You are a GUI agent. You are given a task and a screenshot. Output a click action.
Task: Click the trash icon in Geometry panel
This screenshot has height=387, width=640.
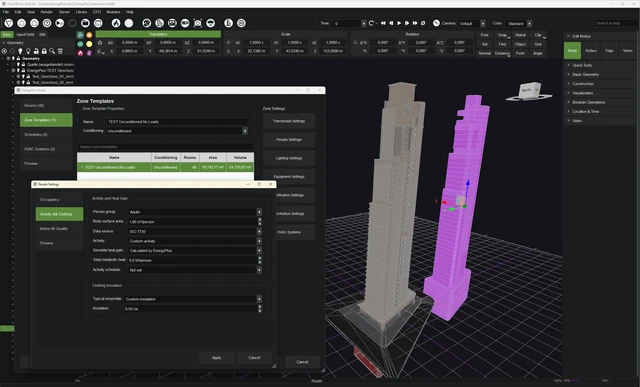(60, 51)
